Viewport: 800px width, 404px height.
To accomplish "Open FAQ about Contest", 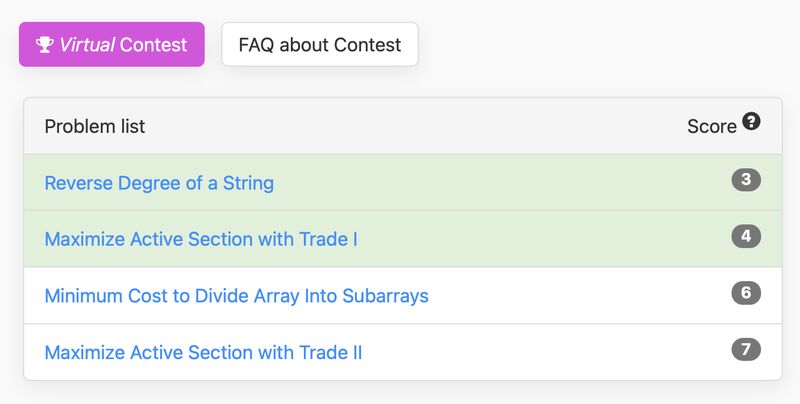I will (x=320, y=44).
